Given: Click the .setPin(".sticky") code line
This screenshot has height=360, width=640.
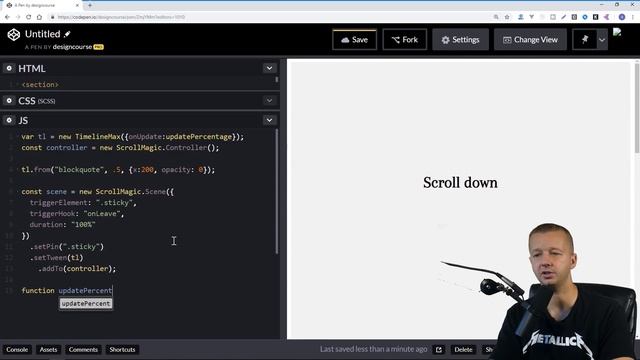Looking at the screenshot, I should tap(67, 247).
